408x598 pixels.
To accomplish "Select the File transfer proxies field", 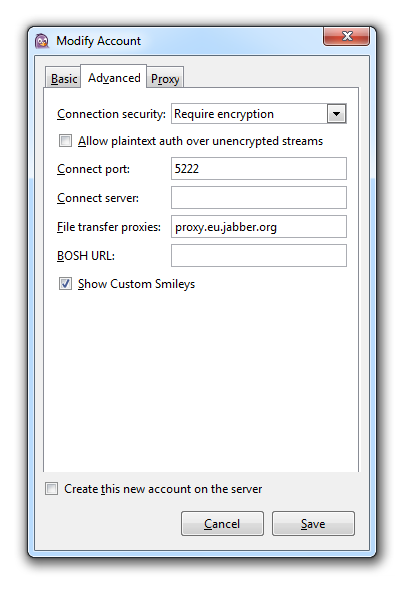I will tap(259, 227).
